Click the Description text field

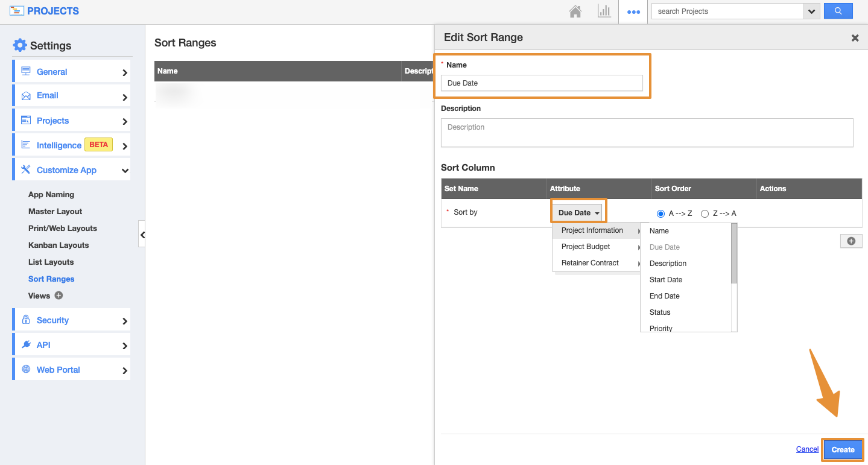click(647, 133)
